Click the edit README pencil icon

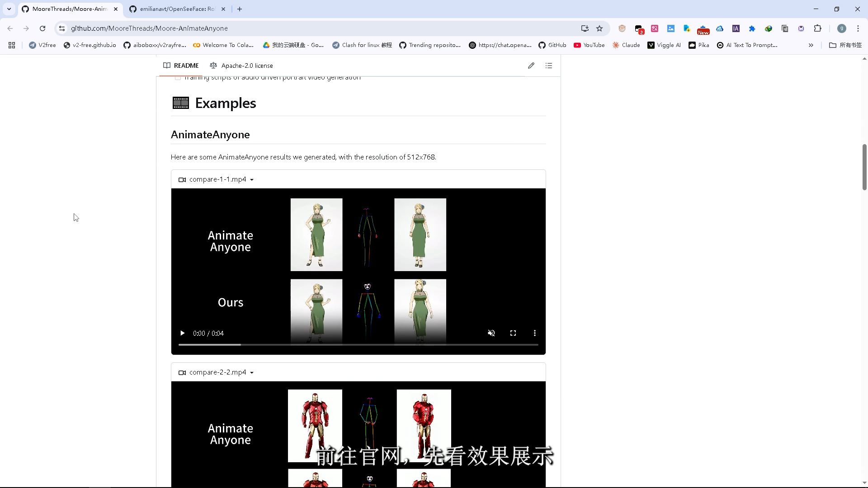coord(531,66)
